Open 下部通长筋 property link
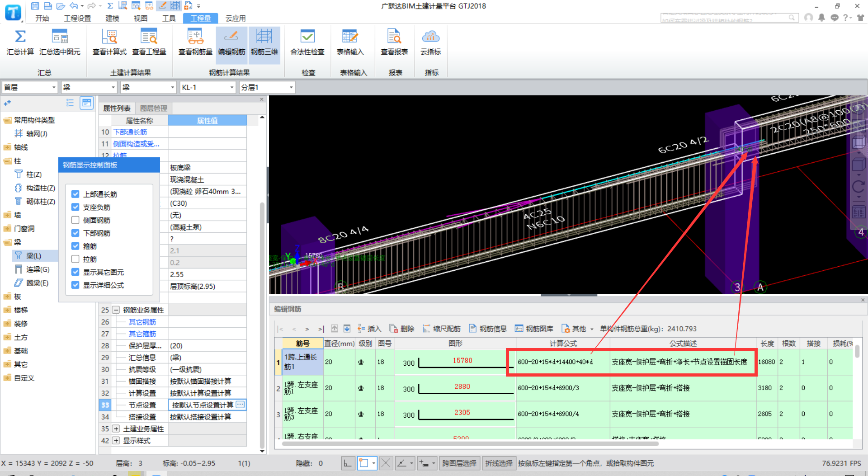 [x=130, y=132]
